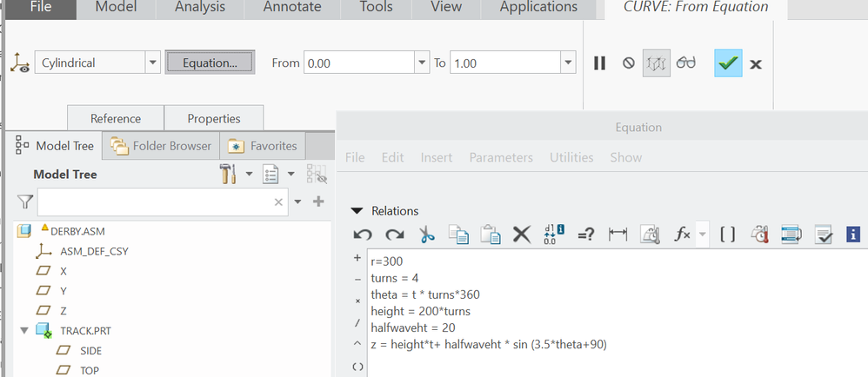Click the evaluate expression '=?' icon
Screen dimensions: 868x377
585,234
